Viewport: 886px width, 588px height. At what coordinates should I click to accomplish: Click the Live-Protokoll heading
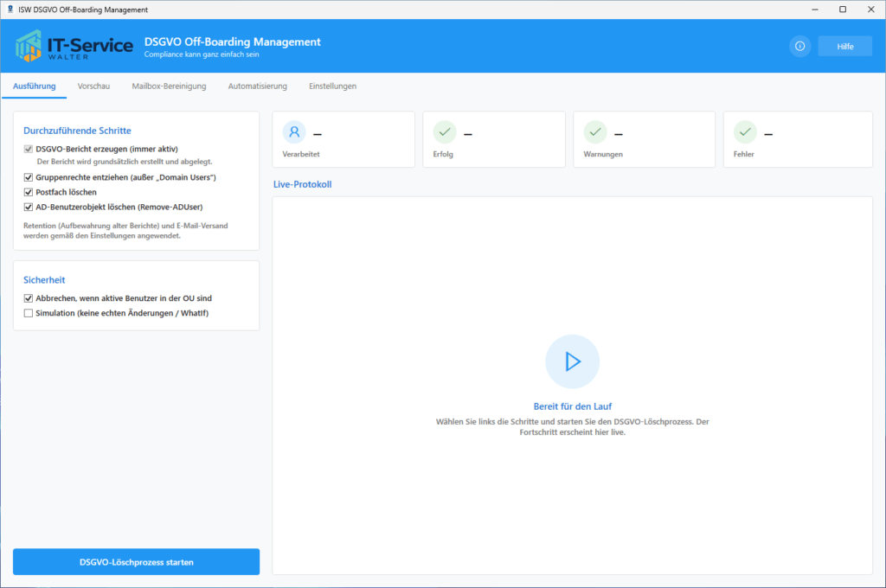coord(302,184)
